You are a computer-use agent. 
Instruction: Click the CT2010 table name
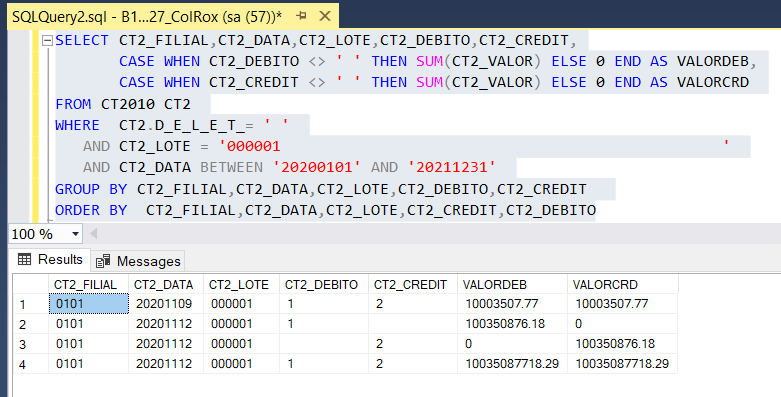coord(128,104)
